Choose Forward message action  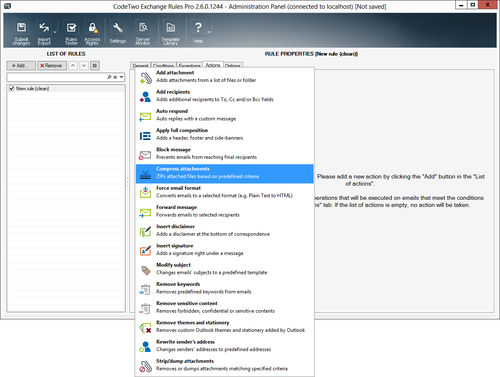pos(225,211)
